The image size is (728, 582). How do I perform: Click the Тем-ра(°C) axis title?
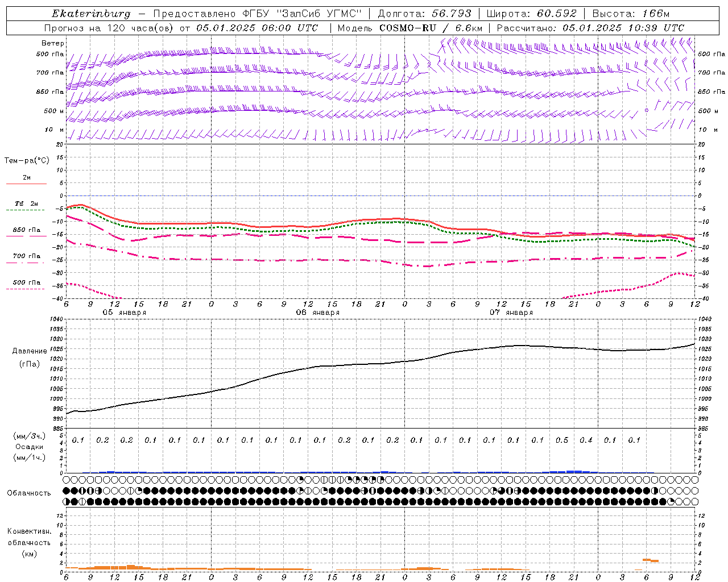(x=27, y=160)
